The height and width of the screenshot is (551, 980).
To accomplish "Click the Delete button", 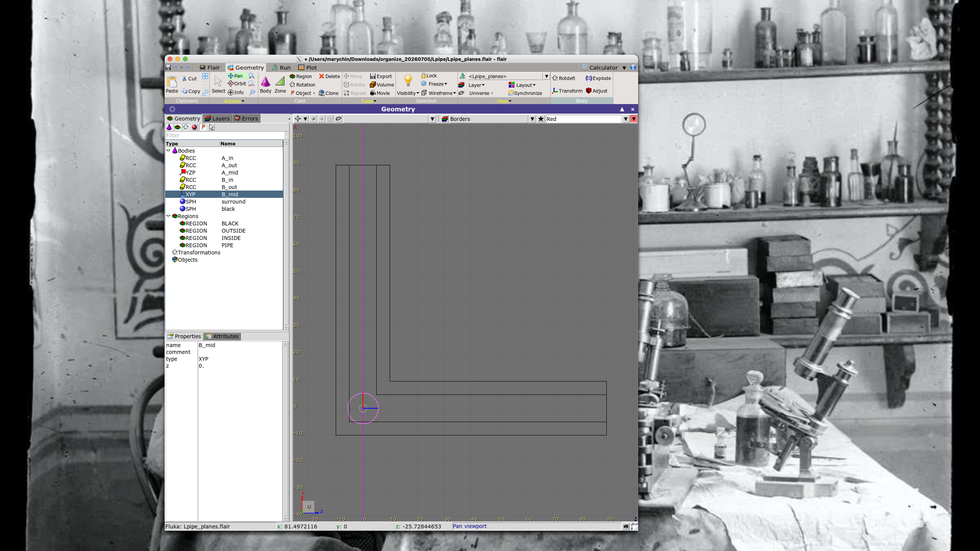I will (329, 77).
